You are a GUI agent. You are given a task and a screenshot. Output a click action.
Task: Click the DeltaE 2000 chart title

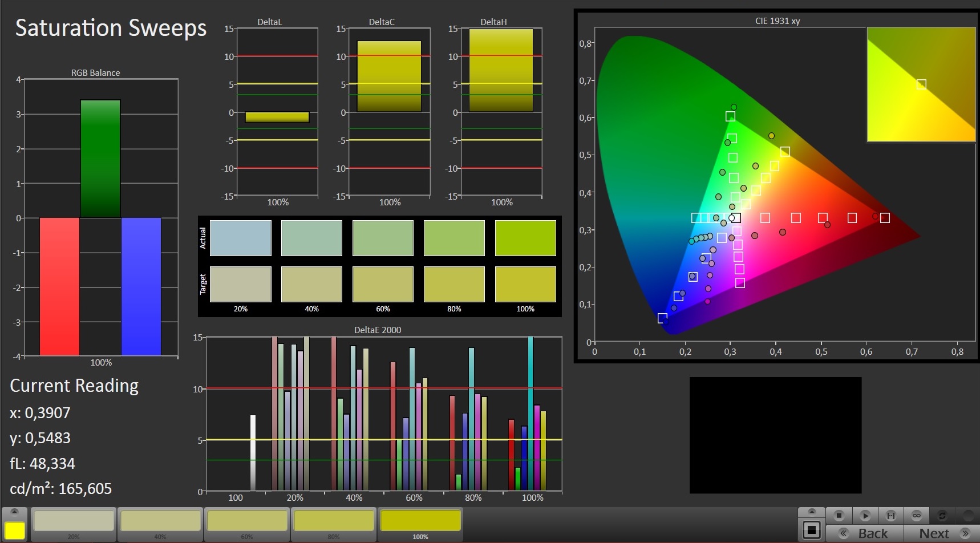[378, 330]
